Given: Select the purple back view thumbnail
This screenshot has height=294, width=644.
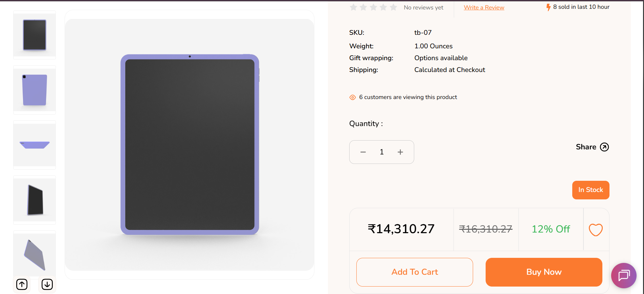Looking at the screenshot, I should (x=35, y=90).
